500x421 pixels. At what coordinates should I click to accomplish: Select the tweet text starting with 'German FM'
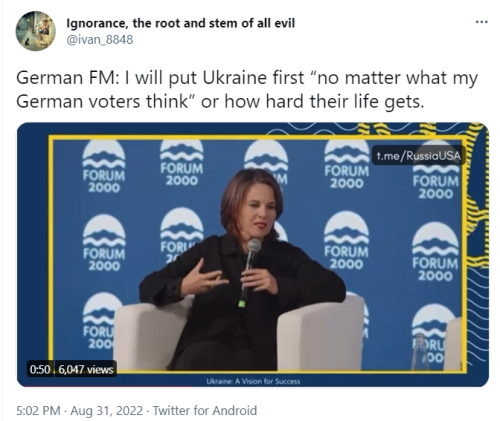click(247, 89)
